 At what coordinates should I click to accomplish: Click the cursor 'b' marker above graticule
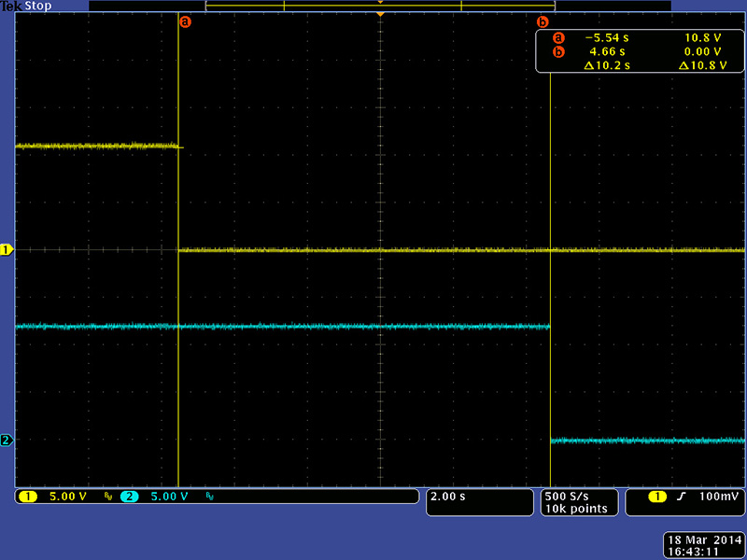tap(543, 21)
